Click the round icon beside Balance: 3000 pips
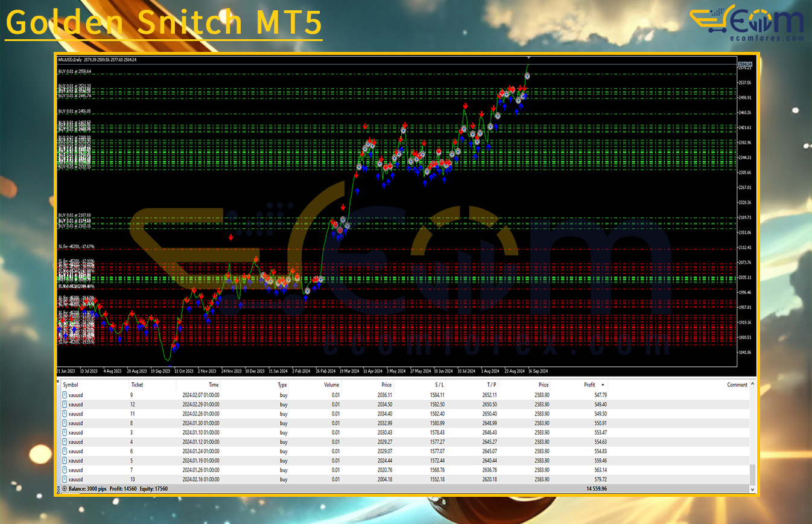The width and height of the screenshot is (812, 524). click(65, 488)
